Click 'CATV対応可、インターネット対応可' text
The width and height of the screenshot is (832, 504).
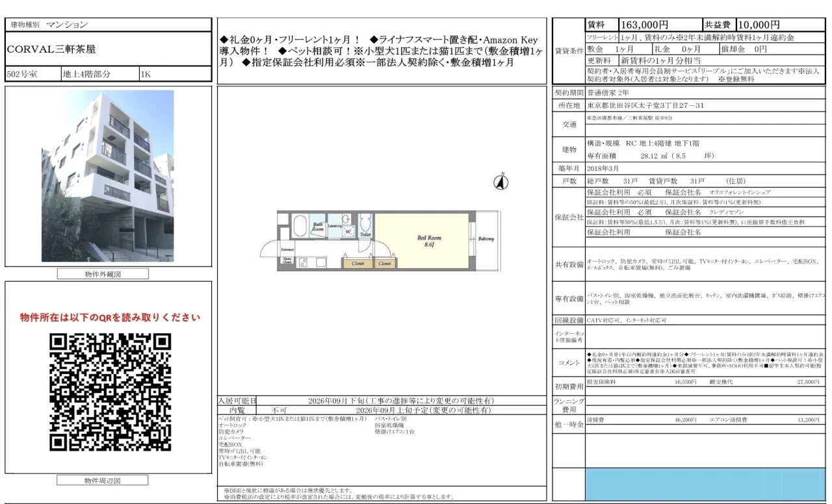point(626,320)
